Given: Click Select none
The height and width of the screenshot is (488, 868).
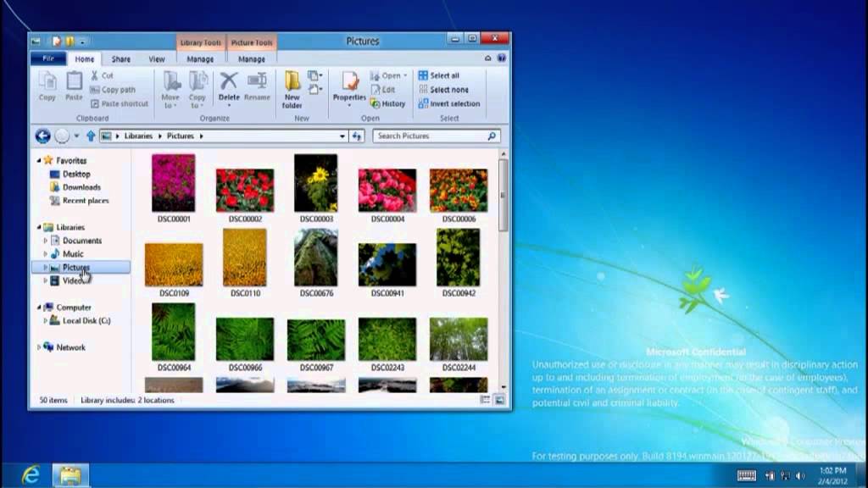Looking at the screenshot, I should (x=444, y=90).
